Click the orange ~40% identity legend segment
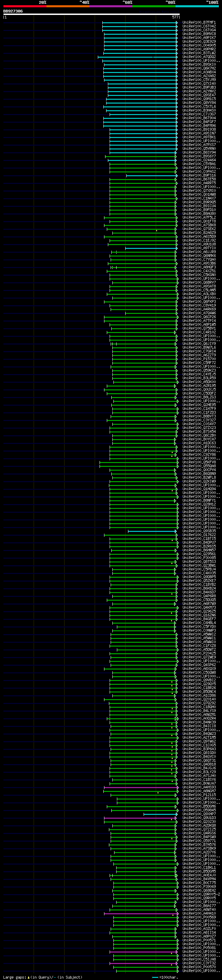222x980 pixels. (68, 6)
